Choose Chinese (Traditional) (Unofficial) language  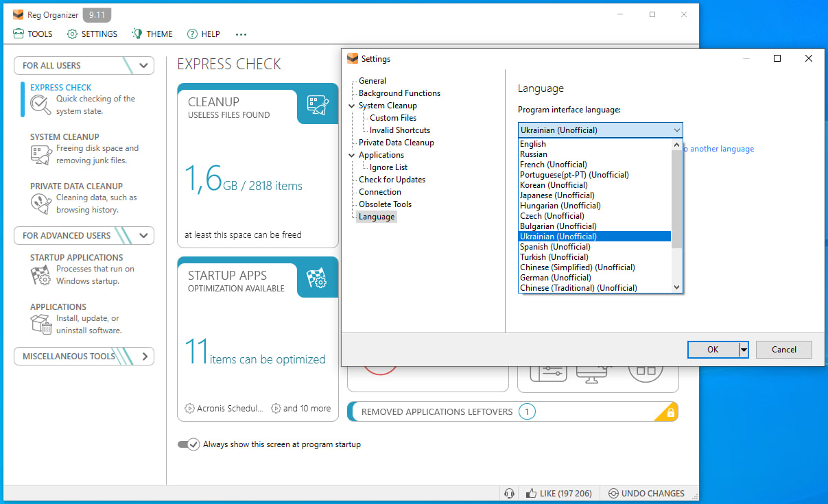595,288
